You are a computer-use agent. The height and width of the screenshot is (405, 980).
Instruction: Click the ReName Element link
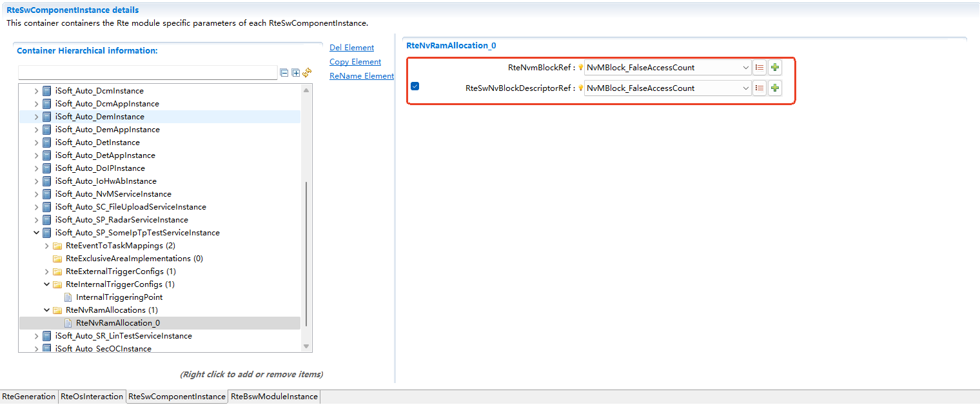tap(361, 76)
